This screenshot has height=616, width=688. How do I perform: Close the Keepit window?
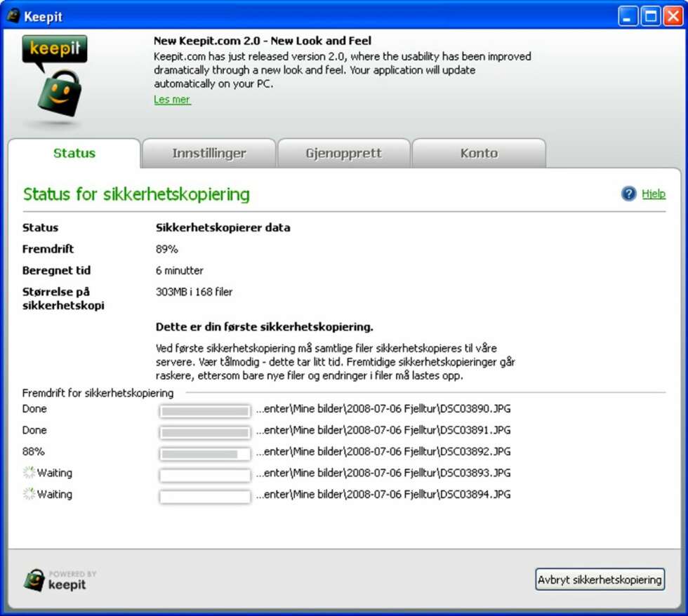673,17
